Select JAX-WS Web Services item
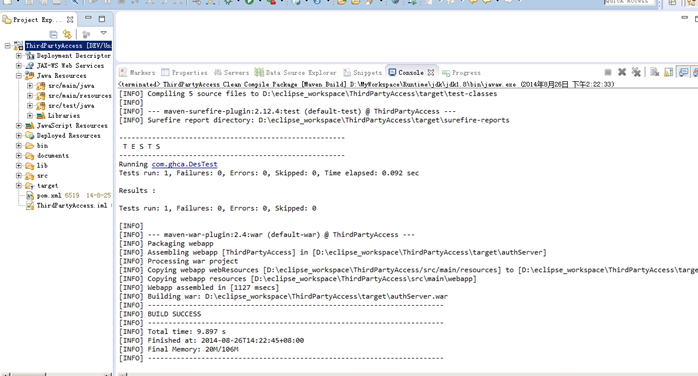Viewport: 698px width, 376px height. [70, 66]
